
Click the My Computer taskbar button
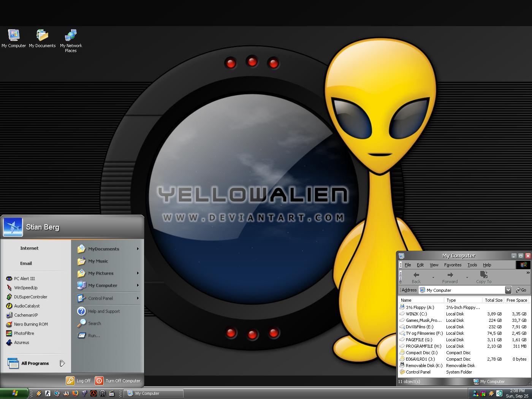click(154, 393)
